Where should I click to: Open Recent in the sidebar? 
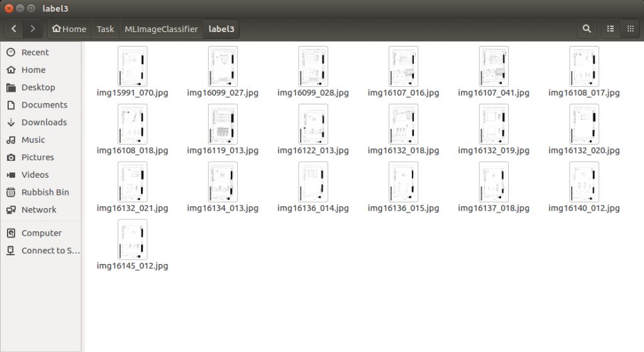pyautogui.click(x=35, y=53)
